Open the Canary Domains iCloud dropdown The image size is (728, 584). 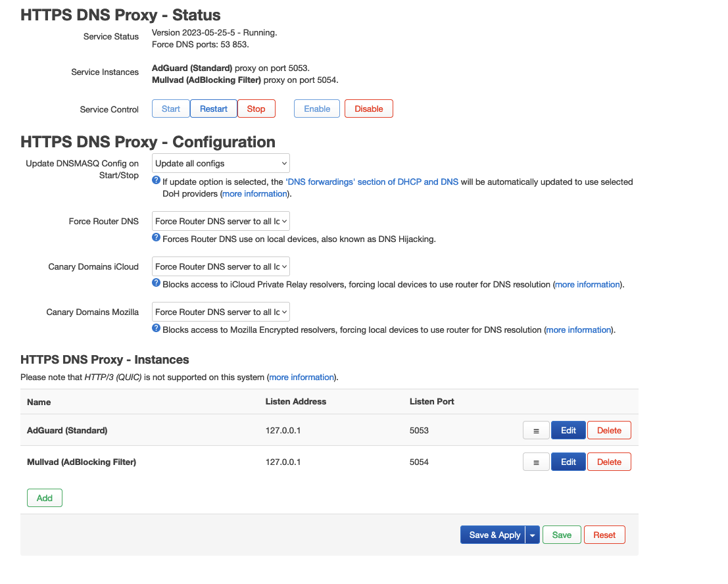(x=221, y=266)
